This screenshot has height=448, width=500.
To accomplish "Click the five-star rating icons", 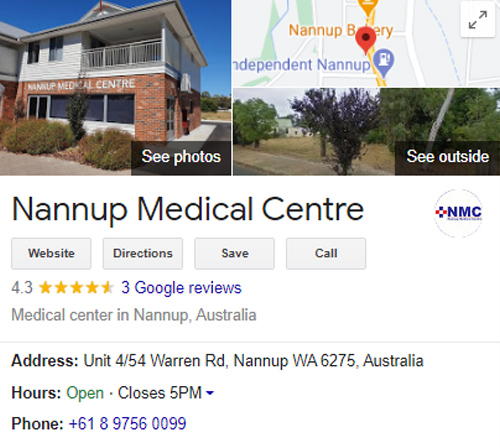I will click(76, 288).
